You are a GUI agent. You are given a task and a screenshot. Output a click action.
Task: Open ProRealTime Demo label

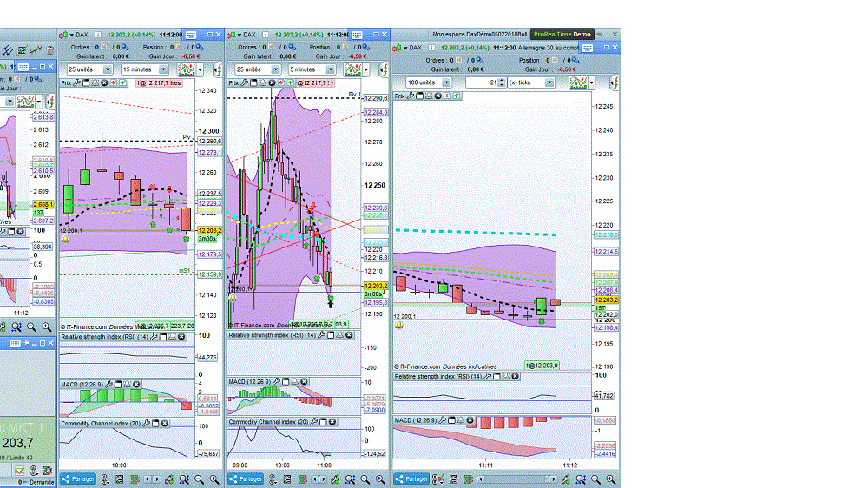coord(562,35)
